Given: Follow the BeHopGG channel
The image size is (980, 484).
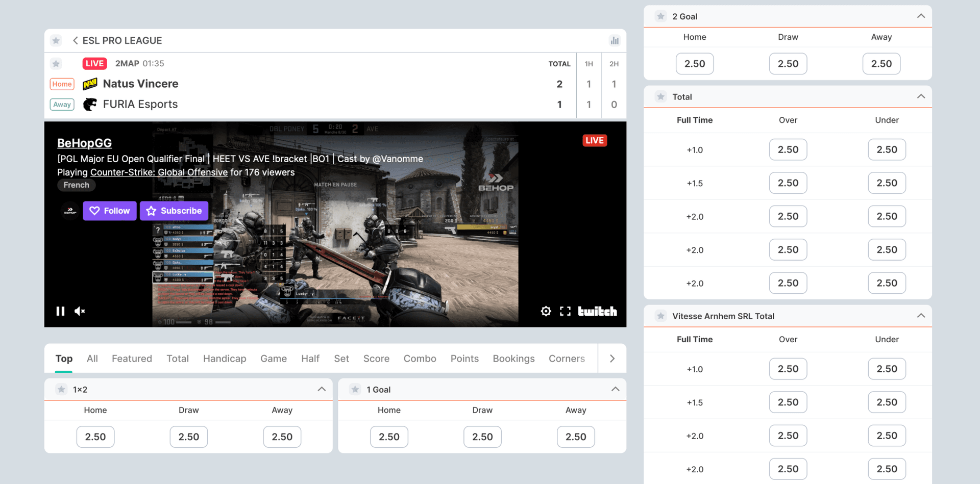Looking at the screenshot, I should [x=110, y=211].
